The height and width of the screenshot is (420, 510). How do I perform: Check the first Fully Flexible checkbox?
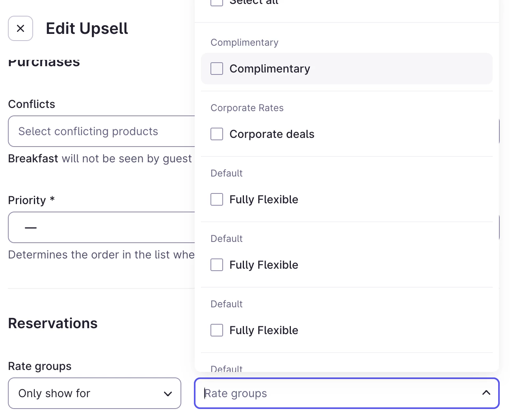pyautogui.click(x=217, y=199)
